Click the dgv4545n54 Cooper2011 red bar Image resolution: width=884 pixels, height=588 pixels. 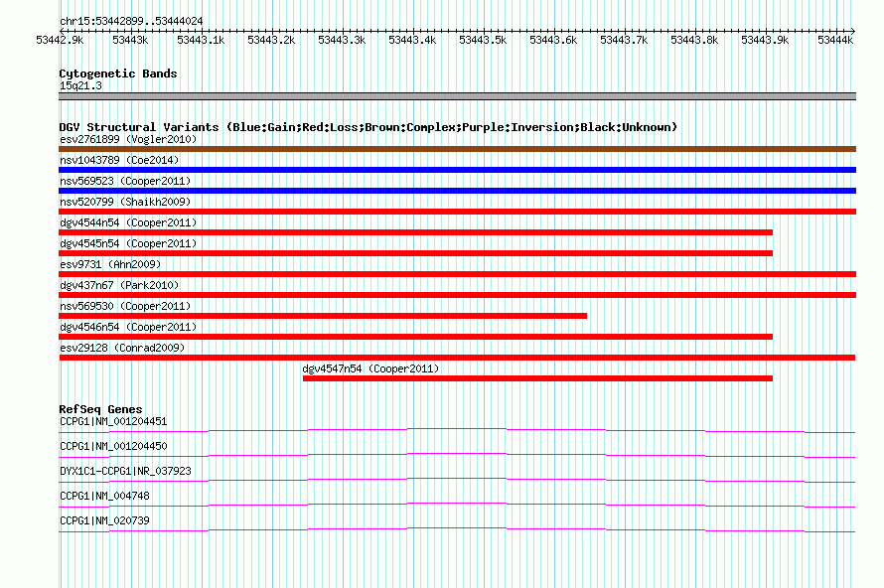(415, 253)
